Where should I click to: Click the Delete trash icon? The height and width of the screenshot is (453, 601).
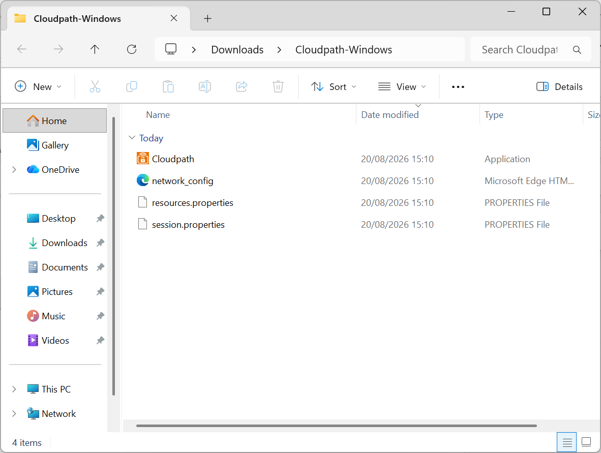(x=278, y=87)
